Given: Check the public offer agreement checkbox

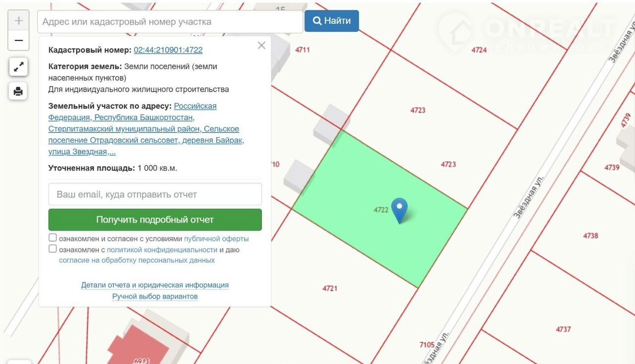Looking at the screenshot, I should click(x=53, y=238).
